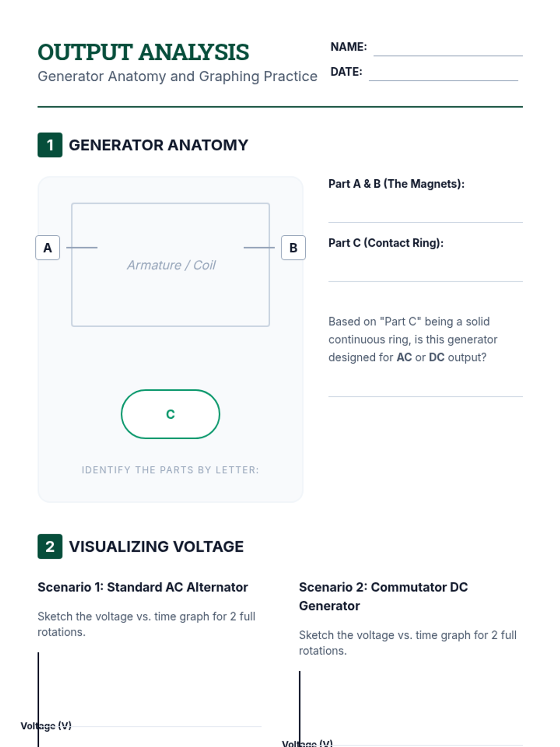
Task: Click the green C contact ring
Action: (170, 414)
